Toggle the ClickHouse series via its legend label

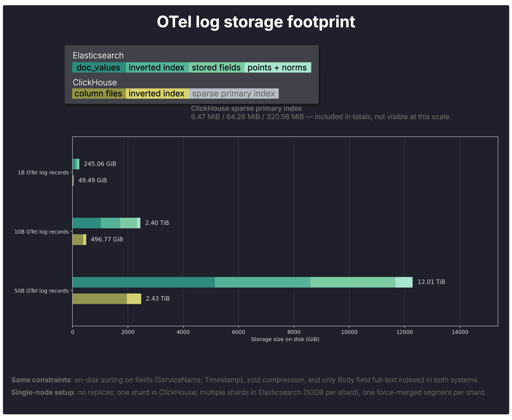(x=95, y=82)
